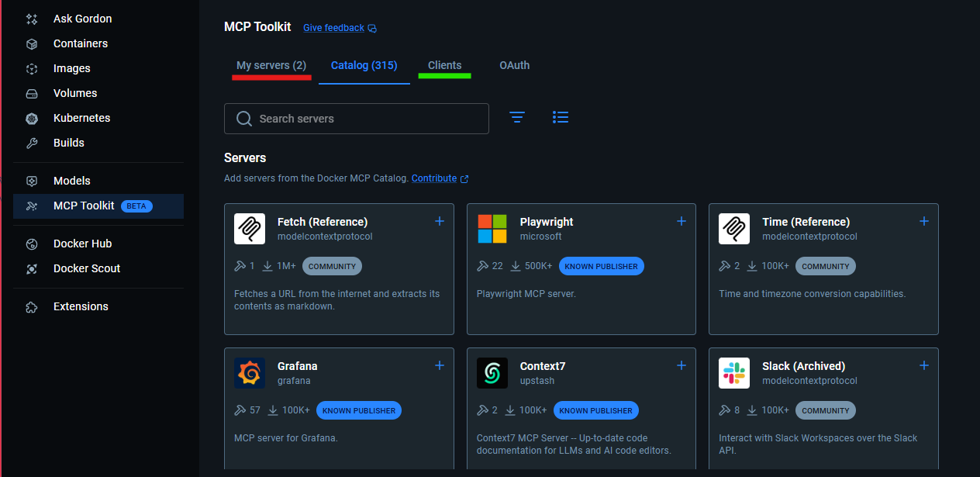The width and height of the screenshot is (980, 477).
Task: Switch to list view icon
Action: (561, 117)
